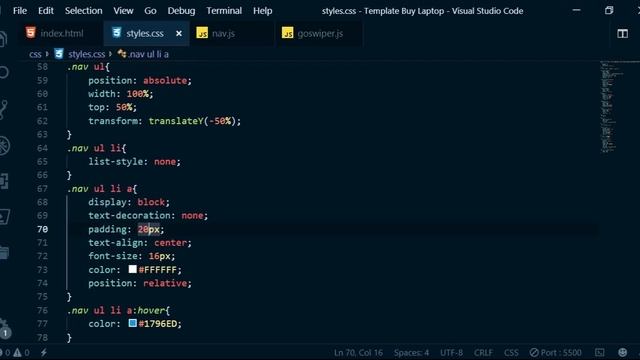Open the Debug menu
640x360 pixels.
pos(181,11)
